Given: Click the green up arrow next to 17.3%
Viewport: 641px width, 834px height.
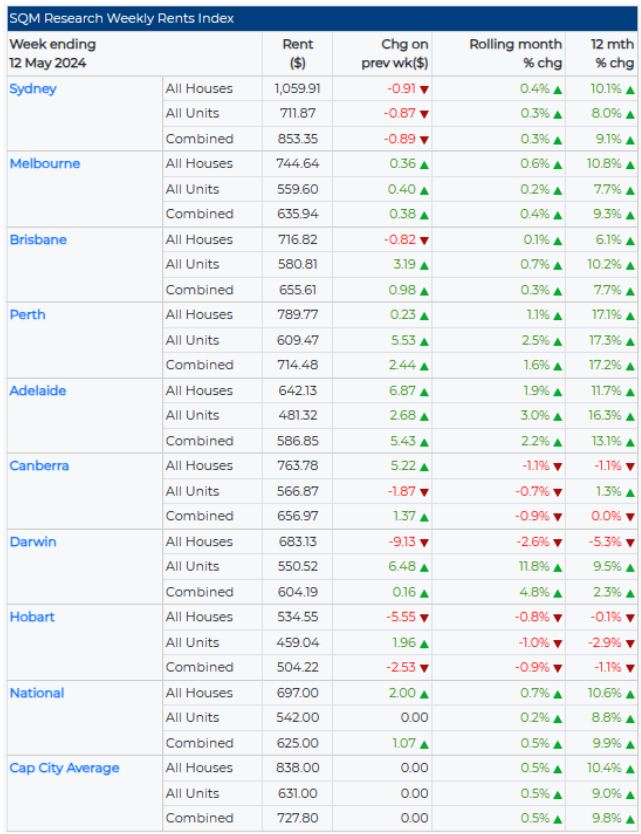Looking at the screenshot, I should pos(630,341).
